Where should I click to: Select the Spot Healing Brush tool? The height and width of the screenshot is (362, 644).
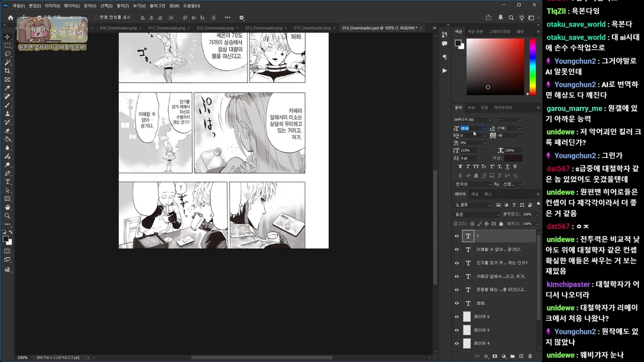(8, 97)
